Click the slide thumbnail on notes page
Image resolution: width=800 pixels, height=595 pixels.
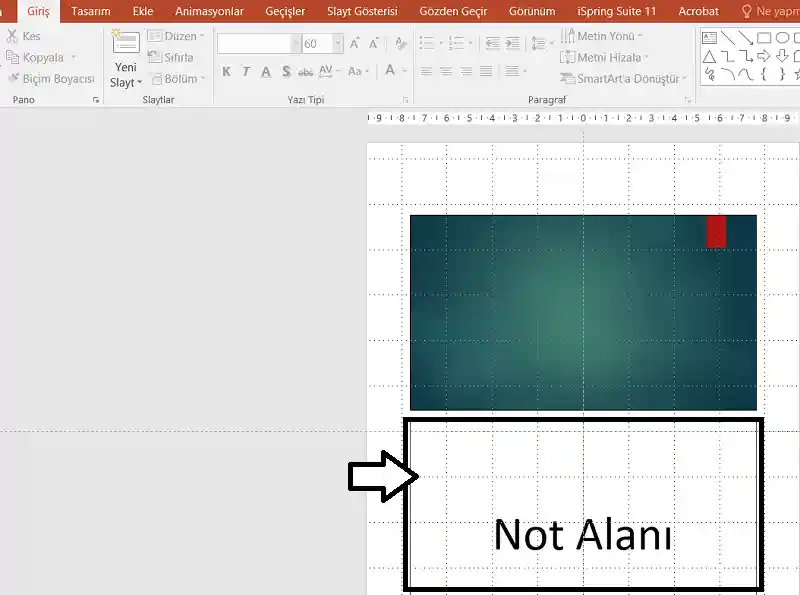[583, 312]
